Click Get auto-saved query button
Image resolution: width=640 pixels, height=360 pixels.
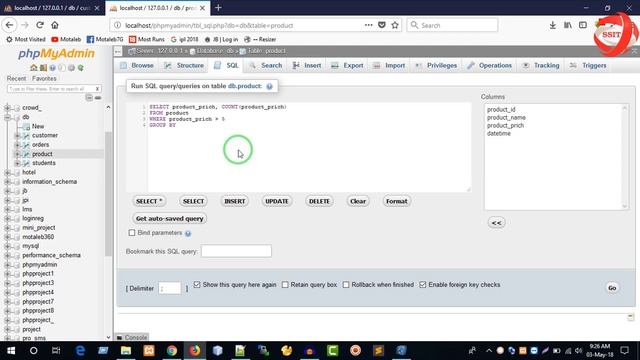[169, 219]
